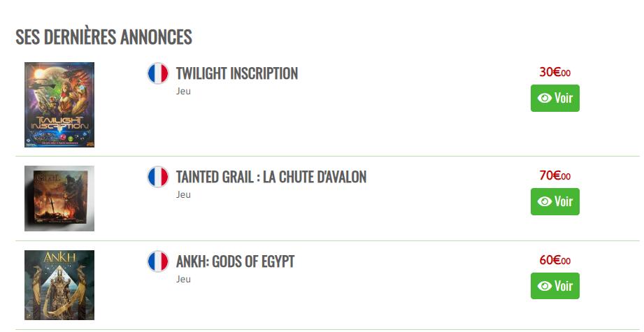Click the Jeu label under Twilight Inscription
644x332 pixels.
click(x=183, y=91)
